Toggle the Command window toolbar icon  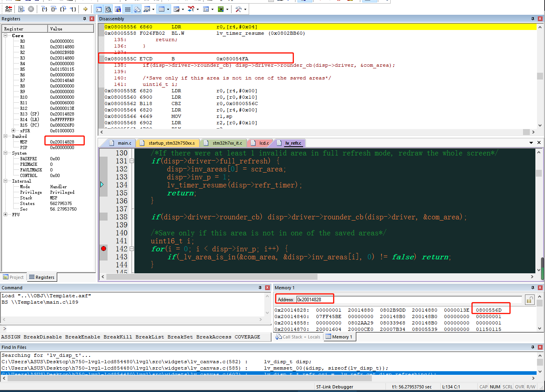pos(98,9)
